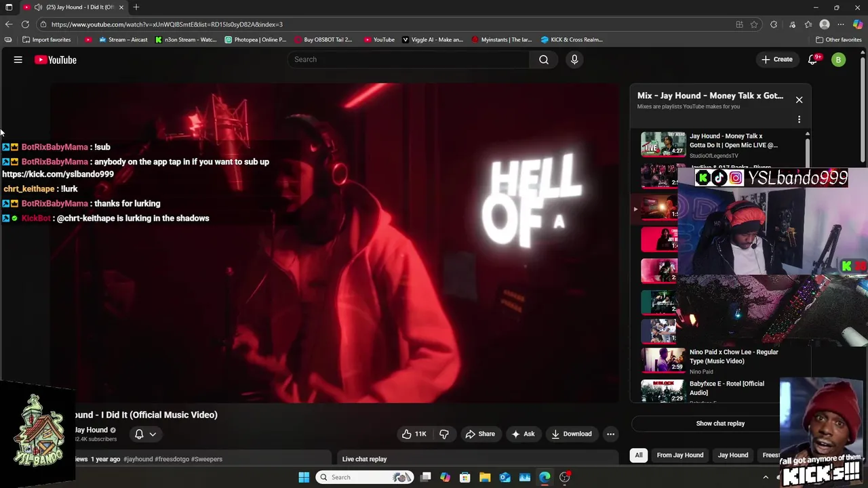
Task: Click Show chat replay button
Action: (x=720, y=424)
